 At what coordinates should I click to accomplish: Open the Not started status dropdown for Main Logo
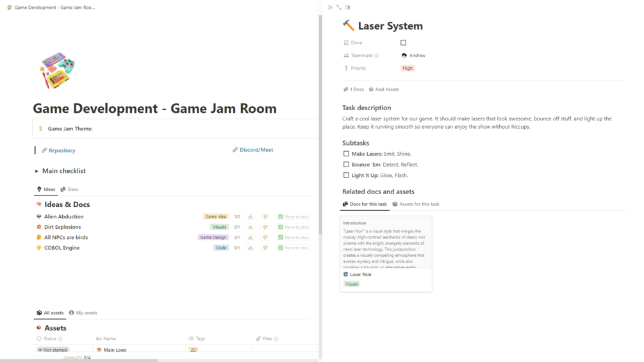[53, 350]
